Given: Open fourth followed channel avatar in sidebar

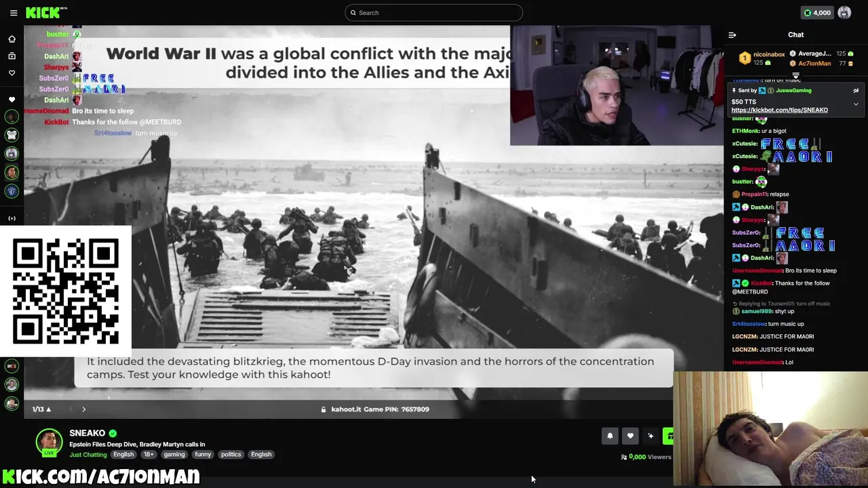Looking at the screenshot, I should pos(12,172).
